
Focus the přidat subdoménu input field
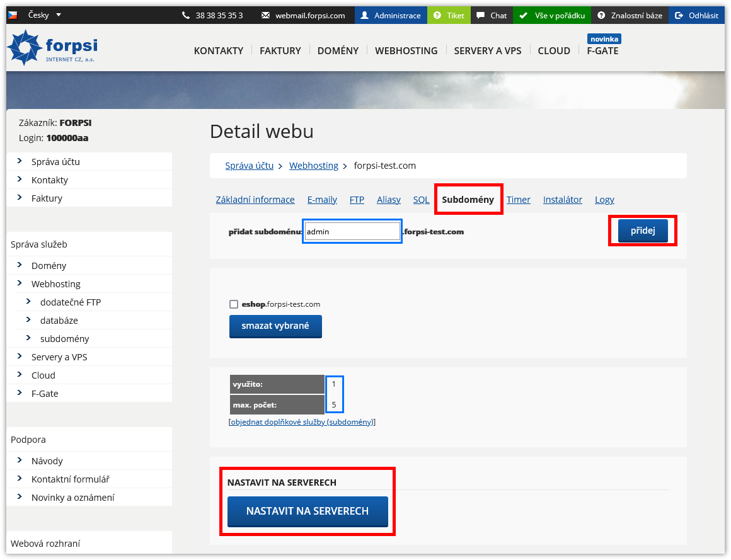(x=352, y=231)
